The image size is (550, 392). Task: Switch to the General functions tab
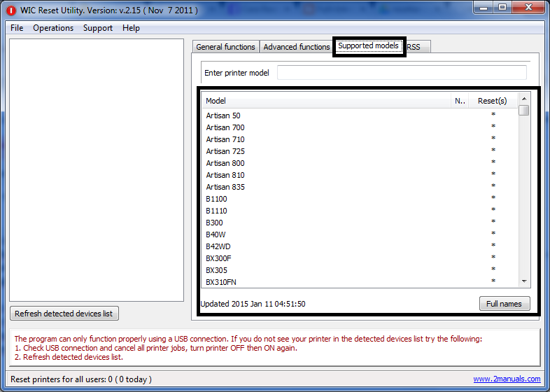tap(225, 47)
